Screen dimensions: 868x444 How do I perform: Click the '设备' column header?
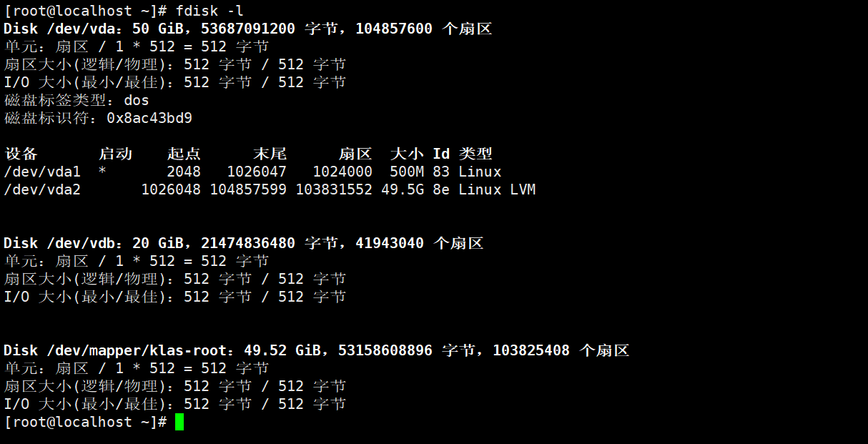point(21,154)
